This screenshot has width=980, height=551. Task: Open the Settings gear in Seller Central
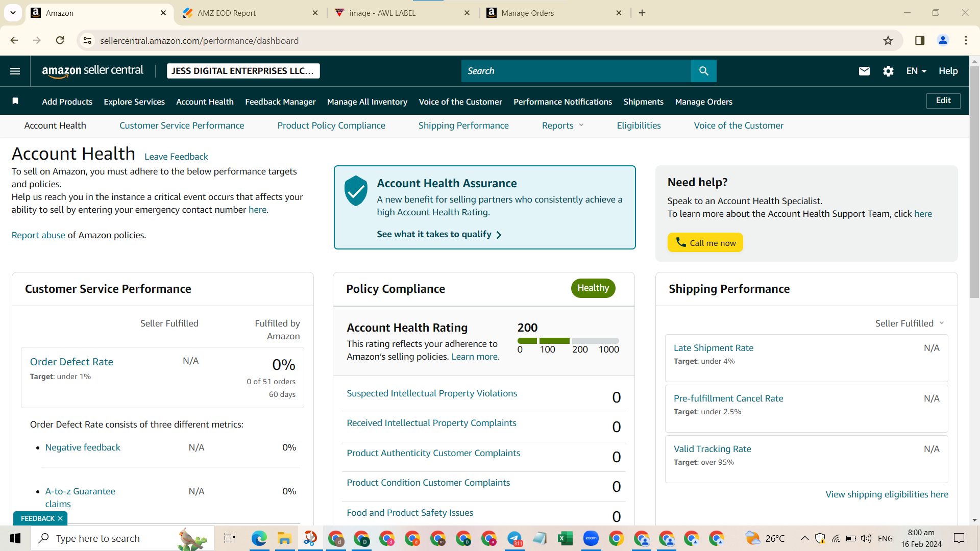tap(888, 71)
